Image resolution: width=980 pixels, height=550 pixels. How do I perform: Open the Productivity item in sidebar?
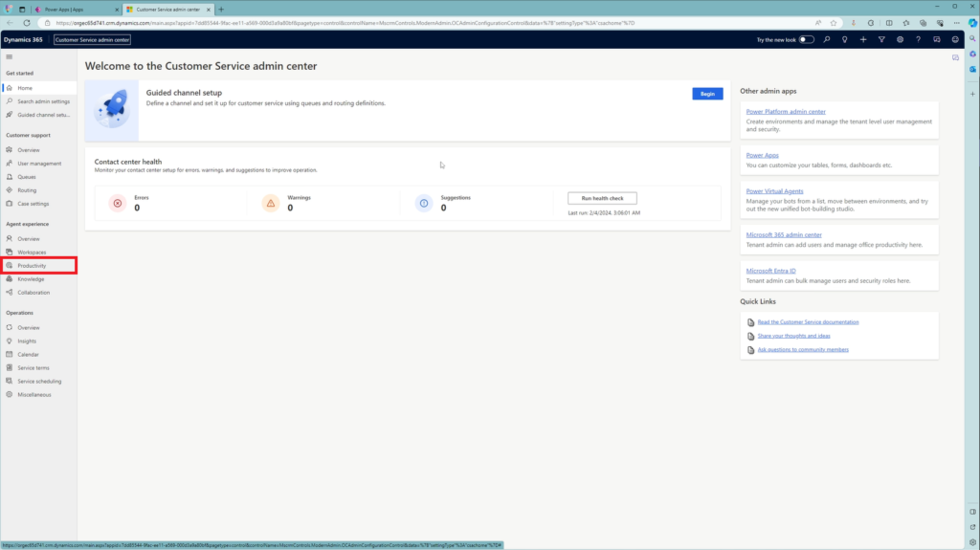point(32,265)
